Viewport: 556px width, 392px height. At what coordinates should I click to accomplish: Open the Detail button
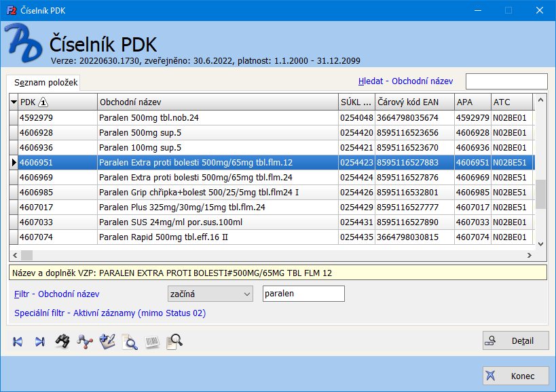click(515, 340)
